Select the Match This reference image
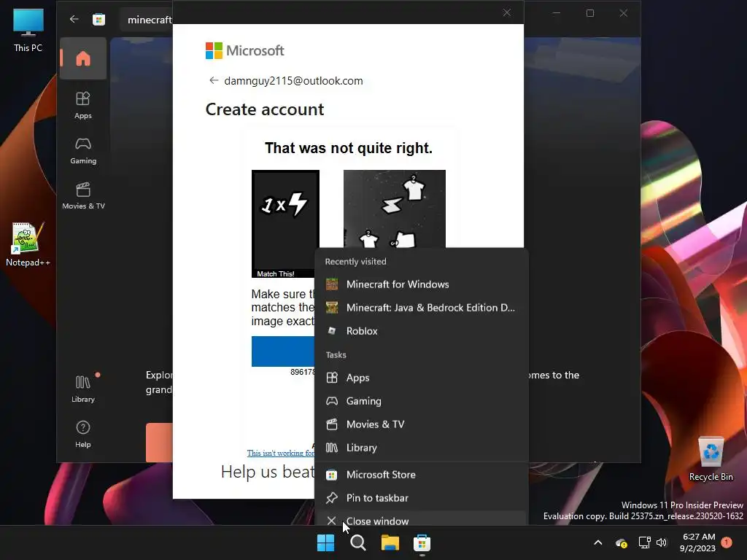 pyautogui.click(x=285, y=224)
